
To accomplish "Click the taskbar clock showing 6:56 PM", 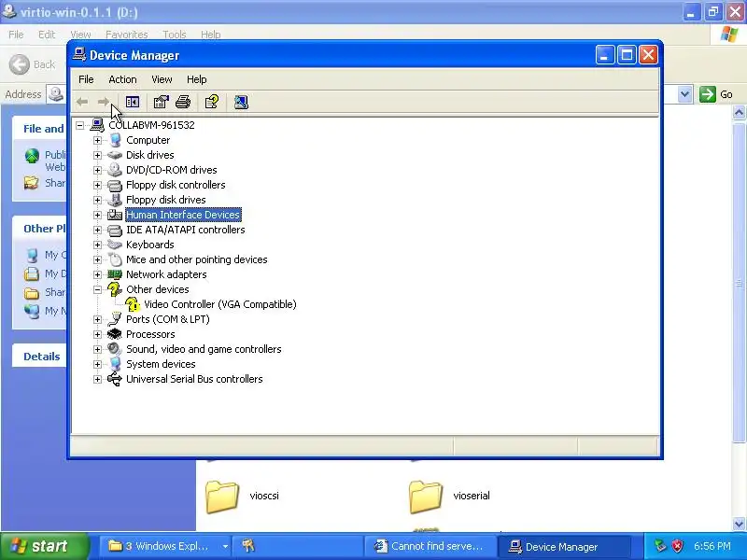I will (x=712, y=546).
